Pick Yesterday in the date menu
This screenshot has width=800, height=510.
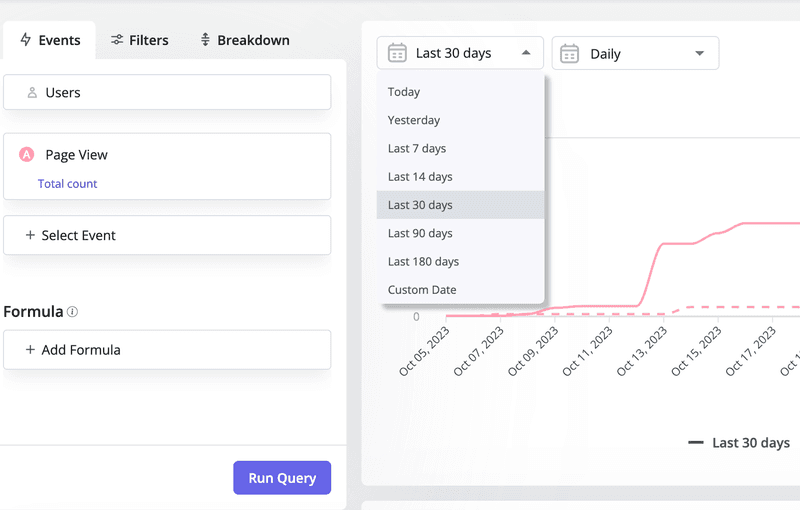[x=414, y=120]
